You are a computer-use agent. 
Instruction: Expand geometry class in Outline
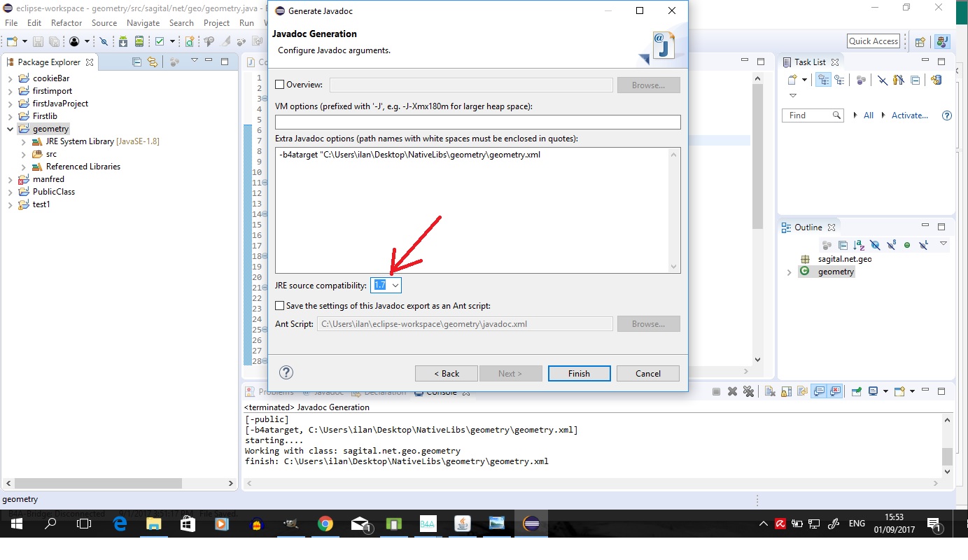pos(790,272)
